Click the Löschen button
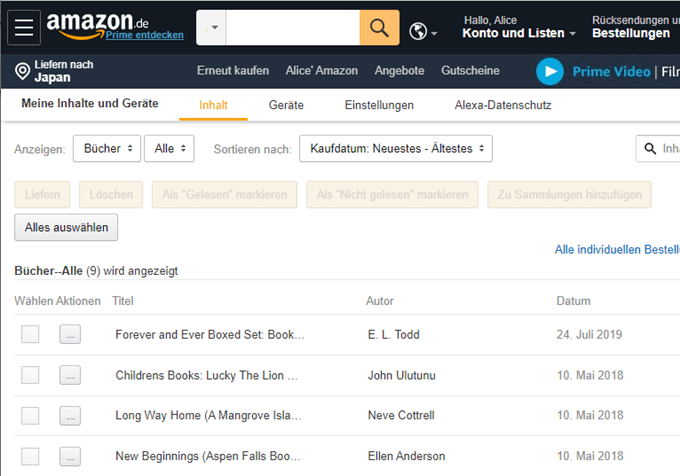 111,195
